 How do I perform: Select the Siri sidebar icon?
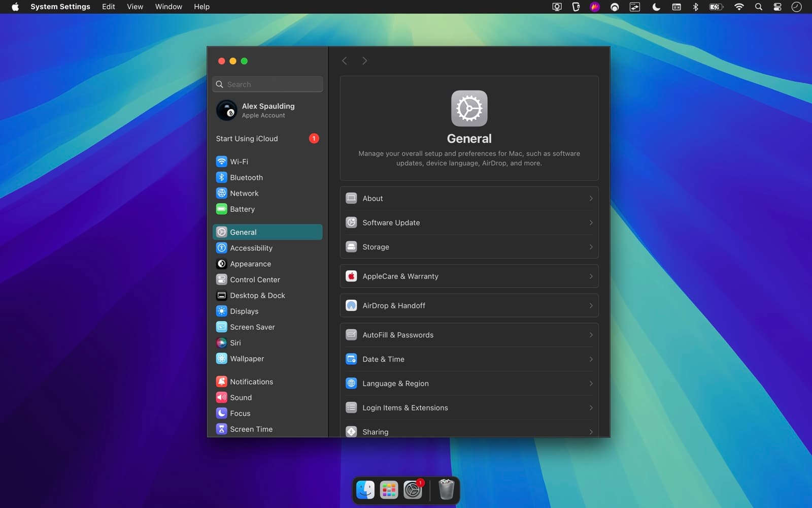tap(221, 342)
